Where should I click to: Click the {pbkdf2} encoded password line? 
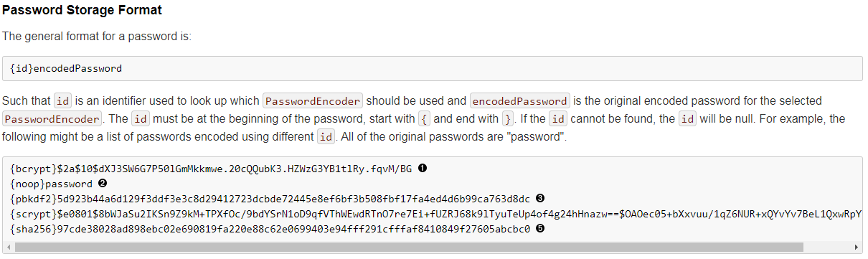(x=270, y=199)
